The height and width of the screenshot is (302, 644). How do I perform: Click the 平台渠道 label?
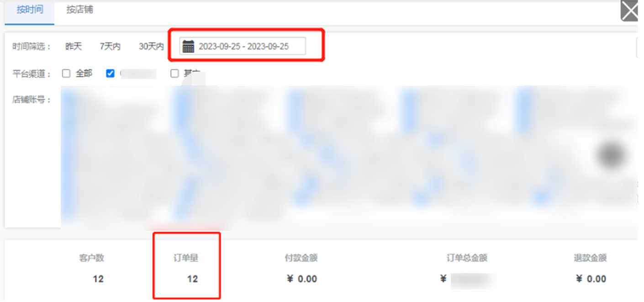tap(32, 74)
